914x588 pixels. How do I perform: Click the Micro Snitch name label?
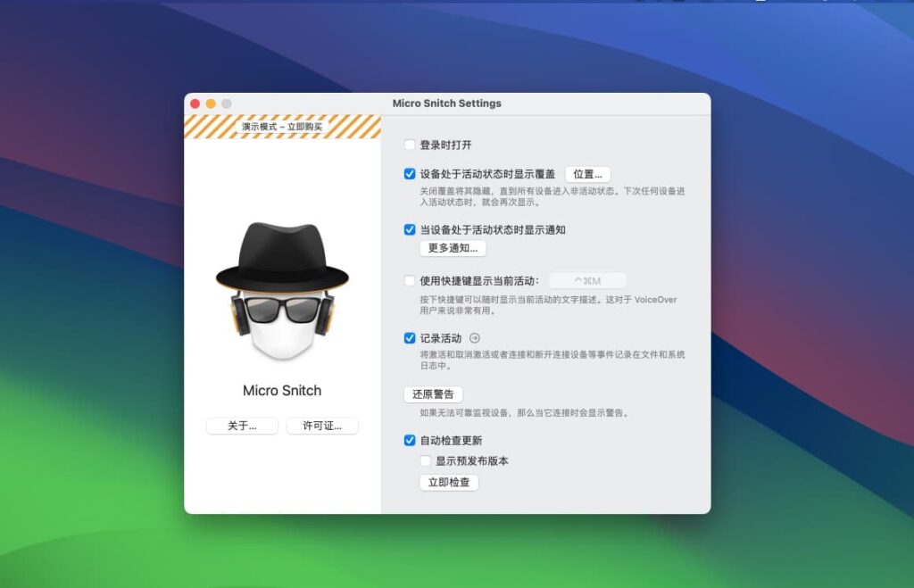(282, 390)
